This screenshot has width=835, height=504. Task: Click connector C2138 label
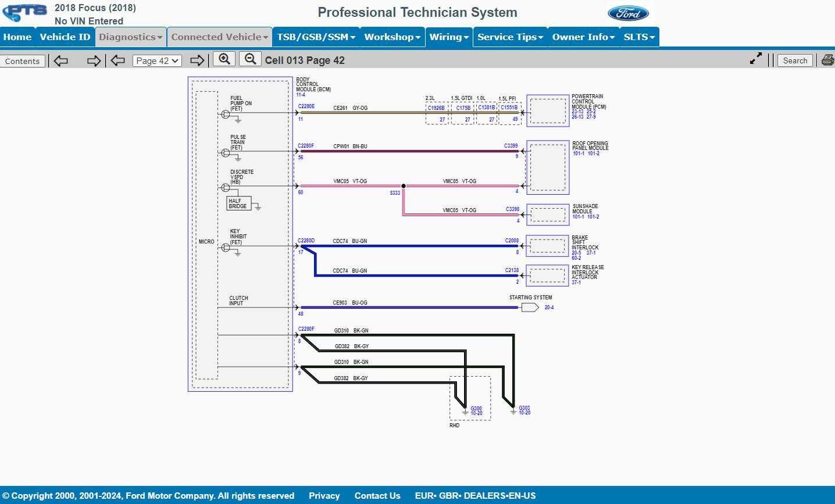[x=512, y=270]
